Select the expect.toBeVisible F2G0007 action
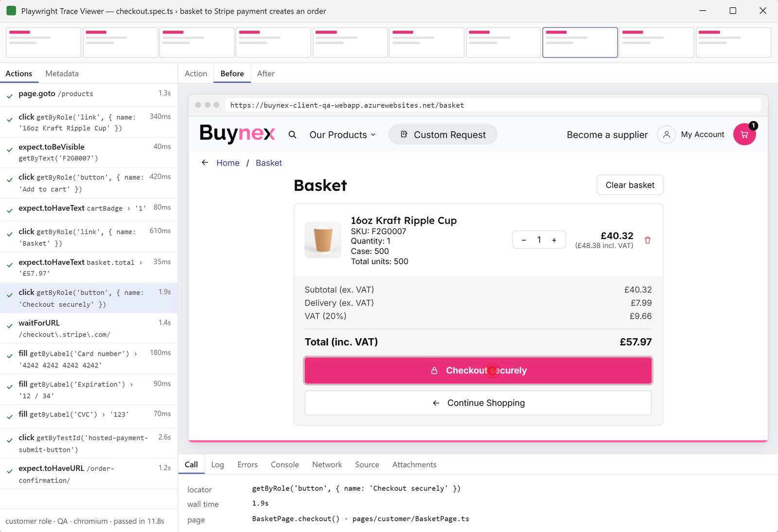The image size is (778, 532). (x=88, y=153)
